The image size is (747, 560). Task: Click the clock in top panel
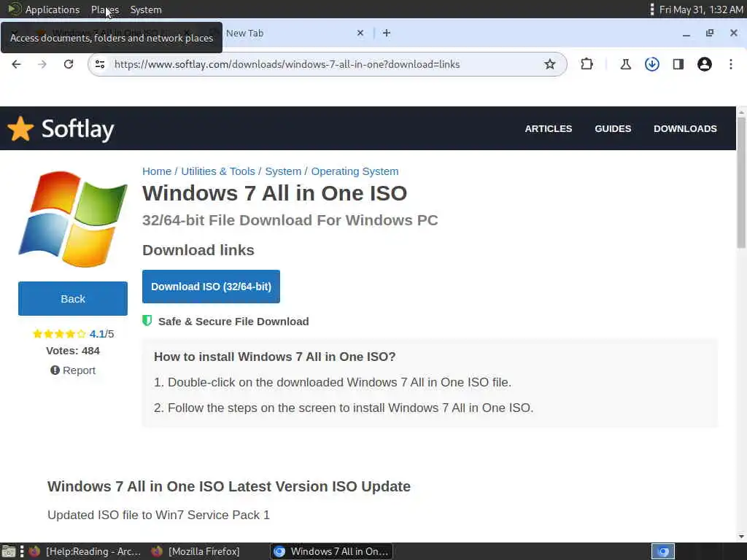701,9
